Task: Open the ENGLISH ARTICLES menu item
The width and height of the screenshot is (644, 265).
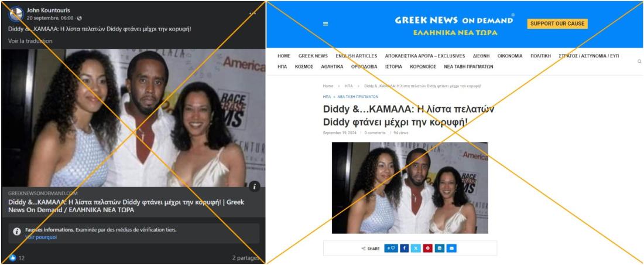Action: [x=356, y=56]
